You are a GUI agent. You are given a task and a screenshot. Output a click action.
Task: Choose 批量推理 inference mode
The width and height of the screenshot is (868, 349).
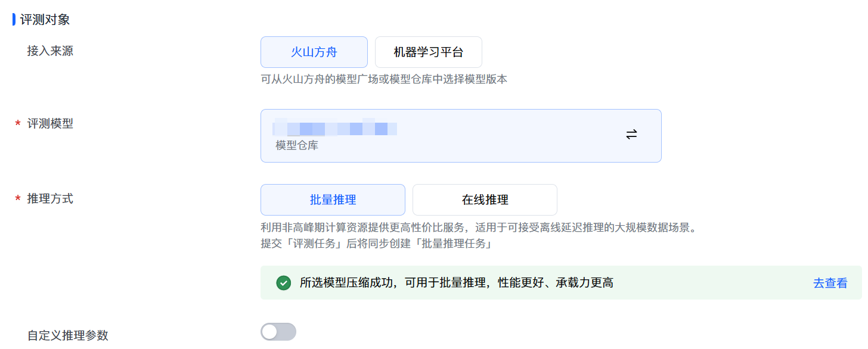[x=333, y=200]
